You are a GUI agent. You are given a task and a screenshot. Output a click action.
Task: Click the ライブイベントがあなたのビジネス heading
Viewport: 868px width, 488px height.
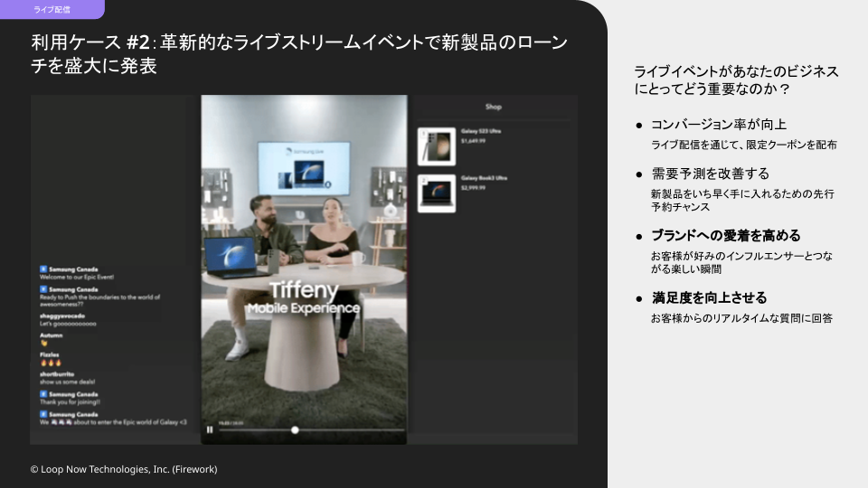736,80
